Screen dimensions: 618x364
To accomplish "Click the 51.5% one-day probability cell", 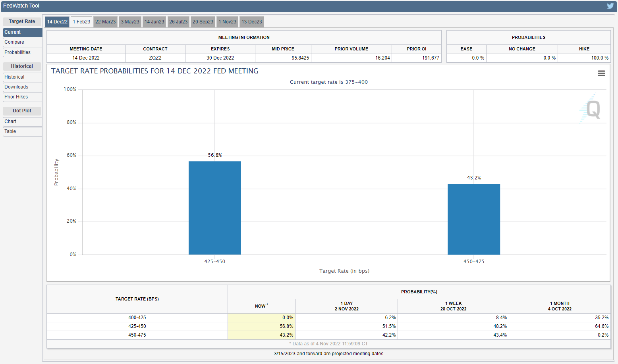I will pos(346,326).
